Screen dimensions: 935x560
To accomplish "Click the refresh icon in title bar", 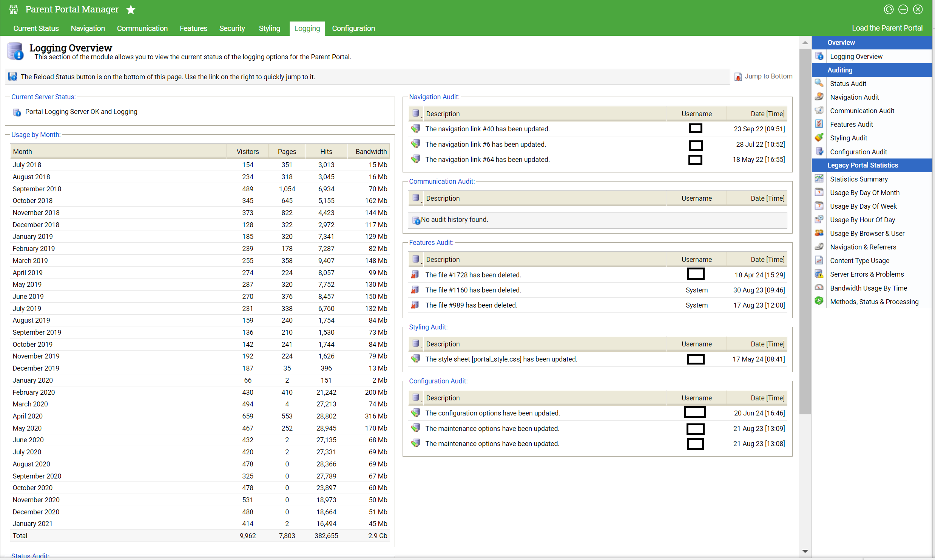I will coord(889,9).
